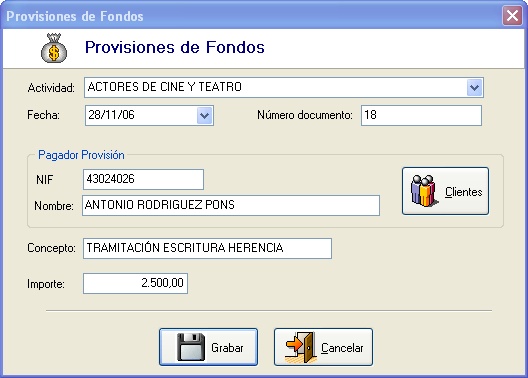Click the Pagador Provisión group label
Viewport: 528px width, 378px height.
pyautogui.click(x=81, y=155)
